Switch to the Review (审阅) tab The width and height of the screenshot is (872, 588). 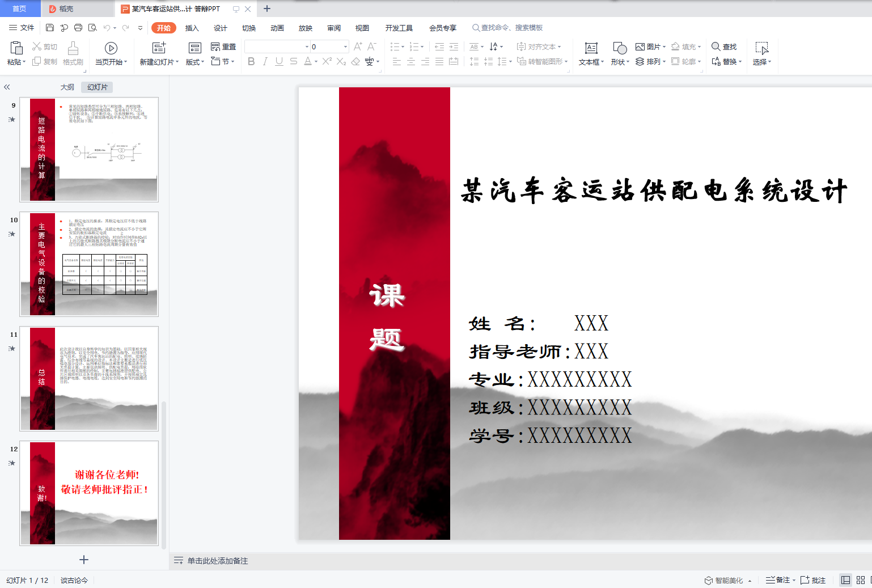coord(334,28)
